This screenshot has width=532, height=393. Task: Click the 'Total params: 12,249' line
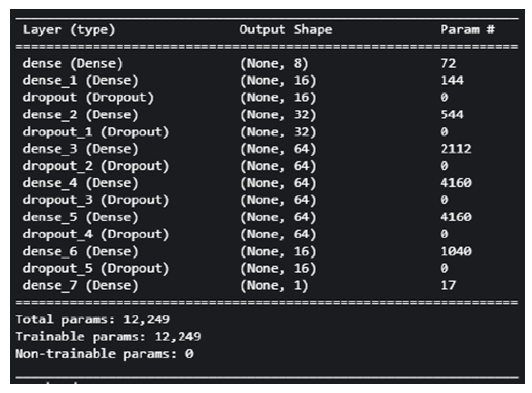[93, 320]
